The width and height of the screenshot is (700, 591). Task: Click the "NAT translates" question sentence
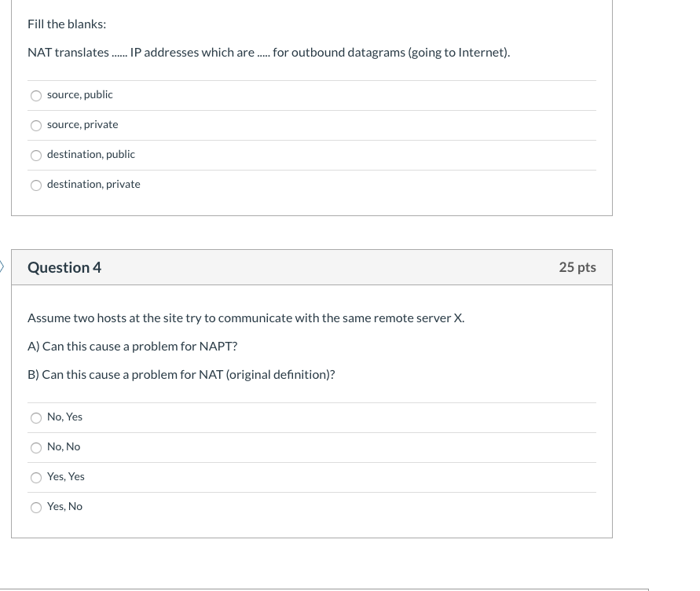pyautogui.click(x=268, y=53)
